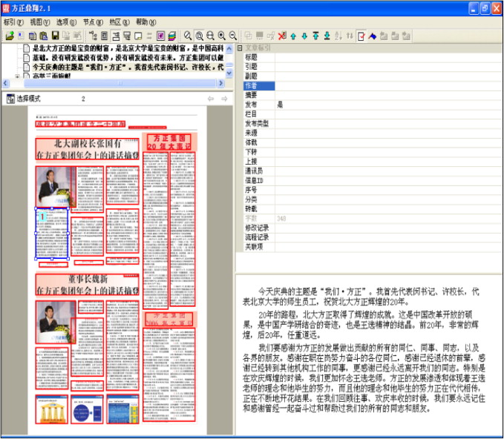Go to next page with right arrow
The height and width of the screenshot is (439, 504).
[x=224, y=99]
